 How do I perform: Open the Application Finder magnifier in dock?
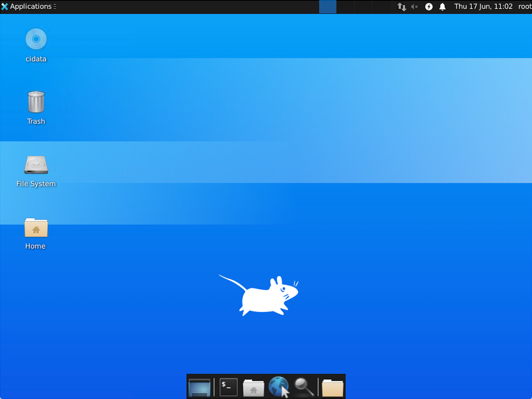tap(304, 387)
